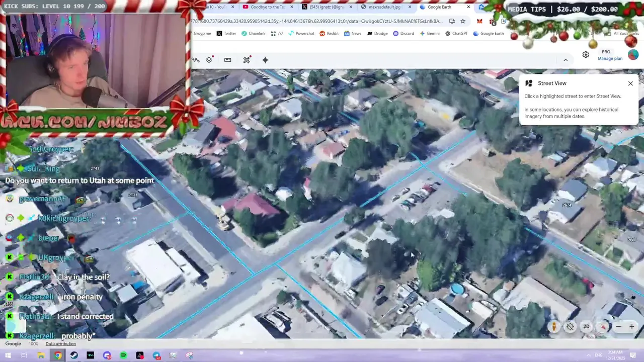The height and width of the screenshot is (362, 644).
Task: Close the Street View info card
Action: point(630,83)
